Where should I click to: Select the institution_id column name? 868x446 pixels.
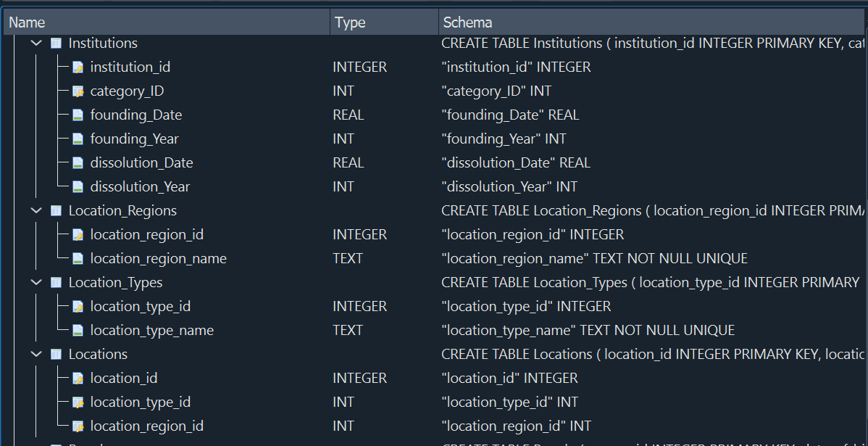click(130, 67)
